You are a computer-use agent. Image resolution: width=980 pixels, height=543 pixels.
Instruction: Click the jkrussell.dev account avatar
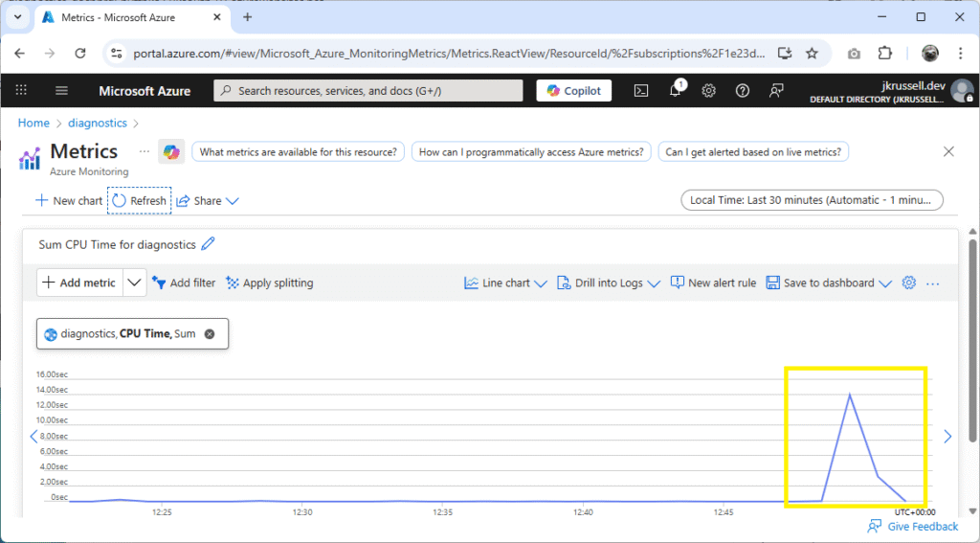point(962,91)
